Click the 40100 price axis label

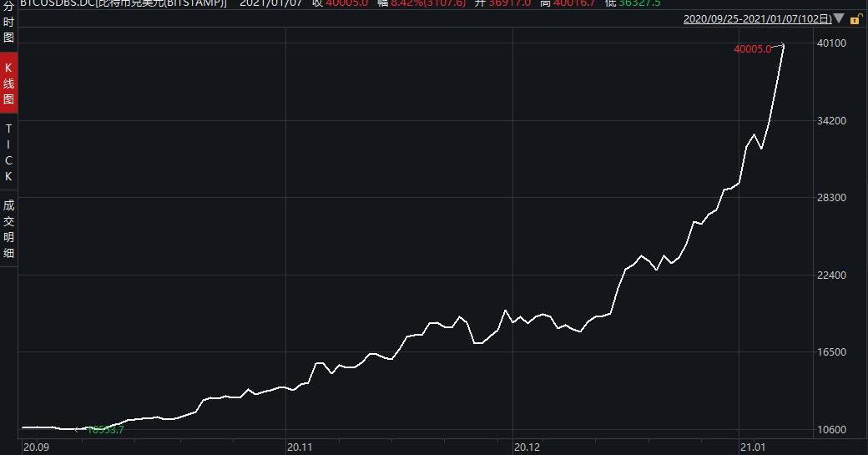tap(832, 43)
